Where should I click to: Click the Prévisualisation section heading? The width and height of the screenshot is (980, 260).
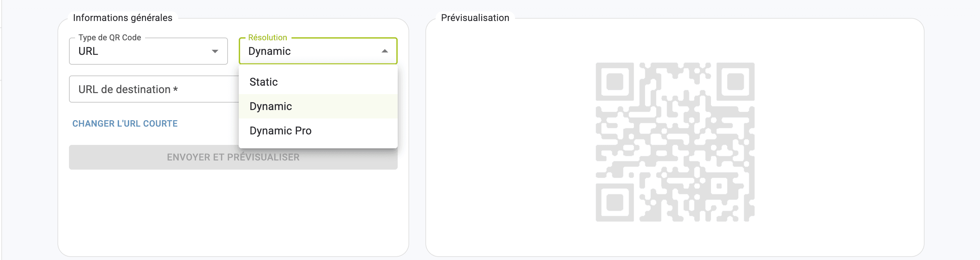tap(475, 18)
